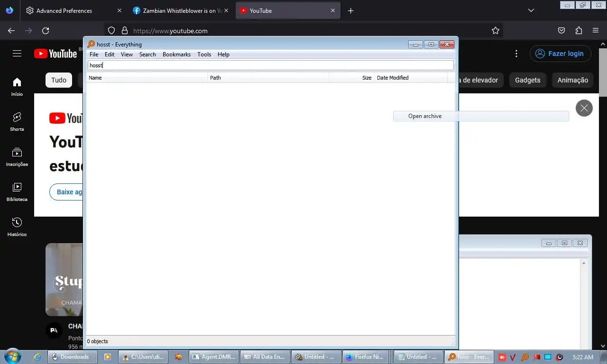Viewport: 607px width, 364px height.
Task: Select the 'Open archive' context menu entry
Action: (481, 116)
